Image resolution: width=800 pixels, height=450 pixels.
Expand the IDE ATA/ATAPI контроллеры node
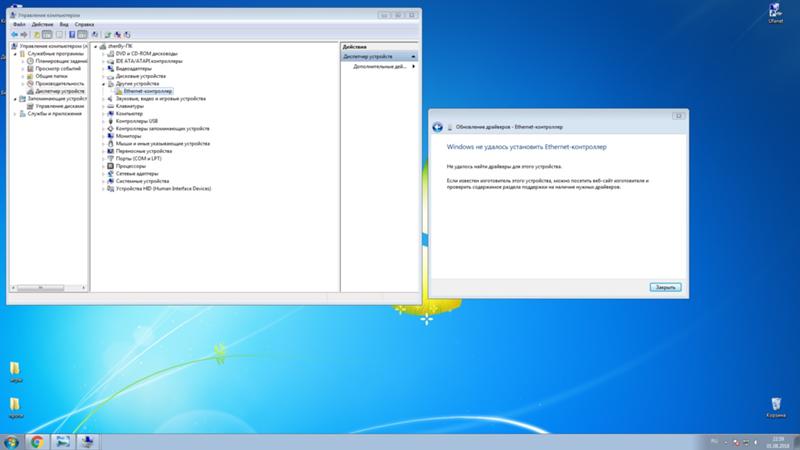coord(103,61)
